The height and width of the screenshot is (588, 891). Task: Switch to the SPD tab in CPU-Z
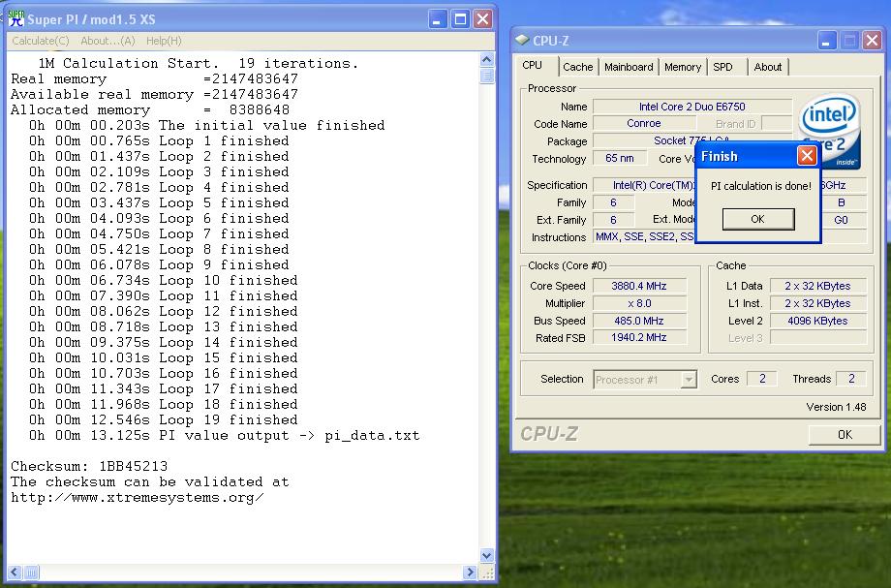(x=722, y=67)
